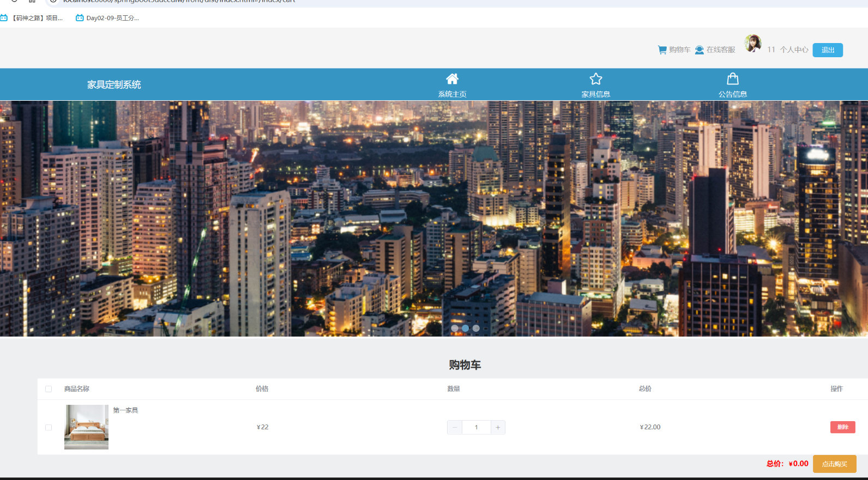Viewport: 868px width, 480px height.
Task: Toggle the select-all checkbox in cart header
Action: click(x=49, y=389)
